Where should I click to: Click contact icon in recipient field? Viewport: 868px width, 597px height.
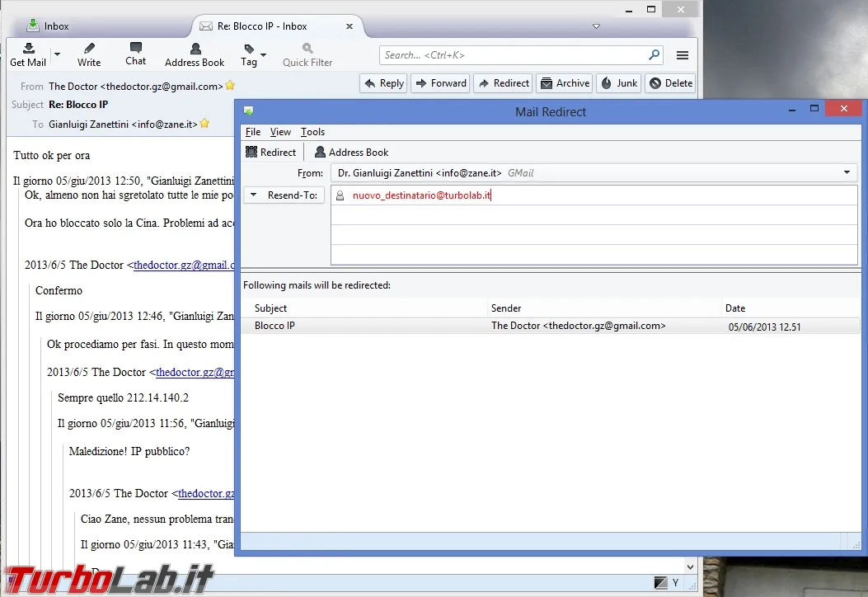pos(340,195)
